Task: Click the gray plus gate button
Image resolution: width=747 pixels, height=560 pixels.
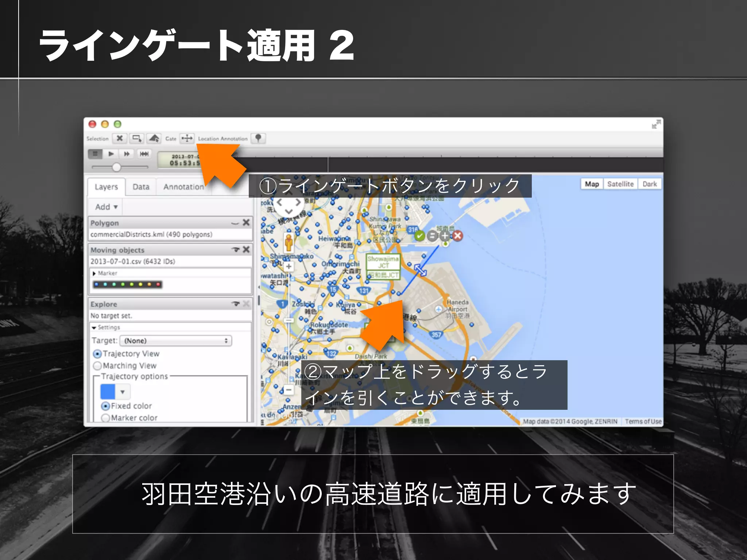Action: point(445,236)
